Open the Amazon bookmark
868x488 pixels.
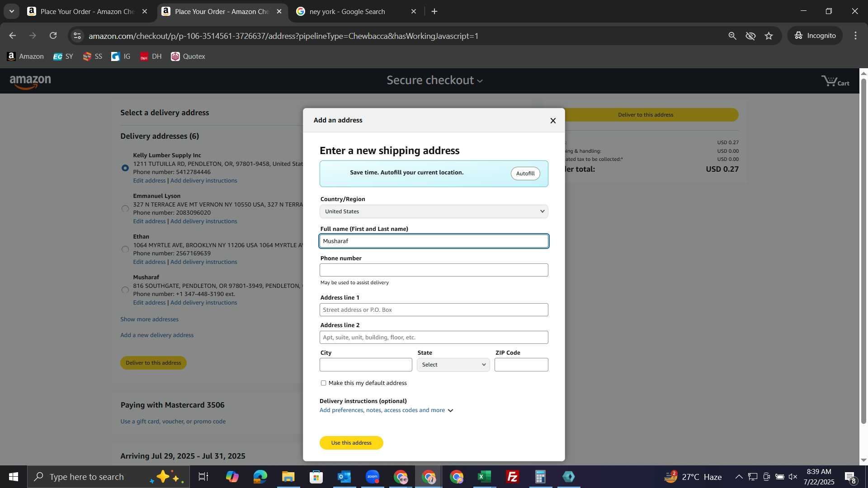(x=25, y=56)
